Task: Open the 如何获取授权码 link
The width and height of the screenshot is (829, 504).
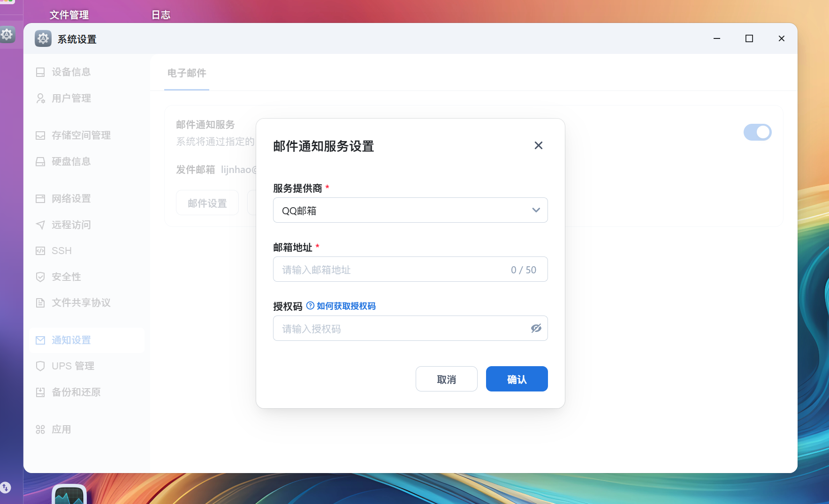Action: click(x=346, y=306)
